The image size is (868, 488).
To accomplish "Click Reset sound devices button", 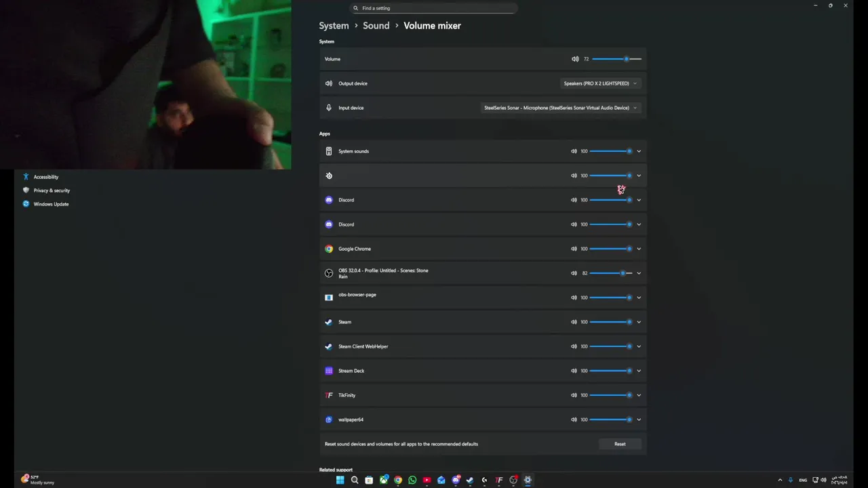I will (x=620, y=444).
